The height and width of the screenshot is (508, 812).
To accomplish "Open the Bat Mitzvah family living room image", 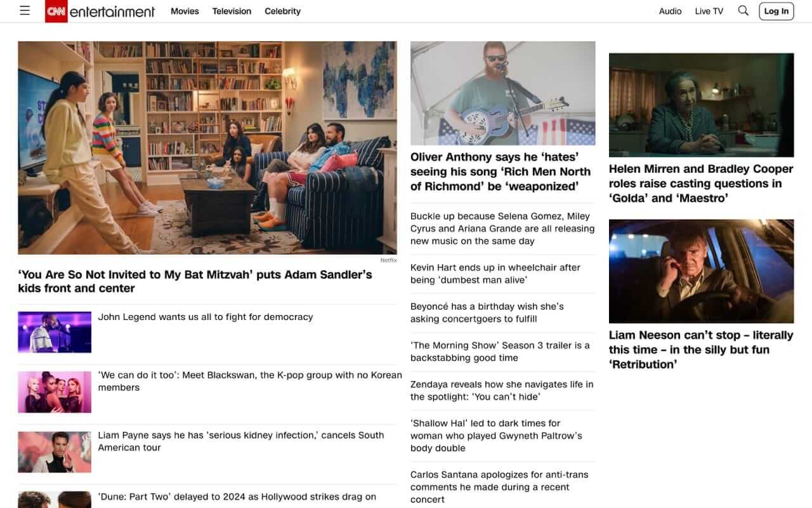I will point(207,148).
